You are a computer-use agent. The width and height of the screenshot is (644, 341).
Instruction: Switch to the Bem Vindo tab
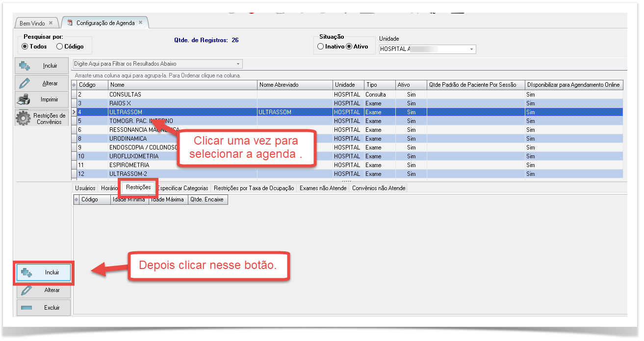[x=32, y=23]
